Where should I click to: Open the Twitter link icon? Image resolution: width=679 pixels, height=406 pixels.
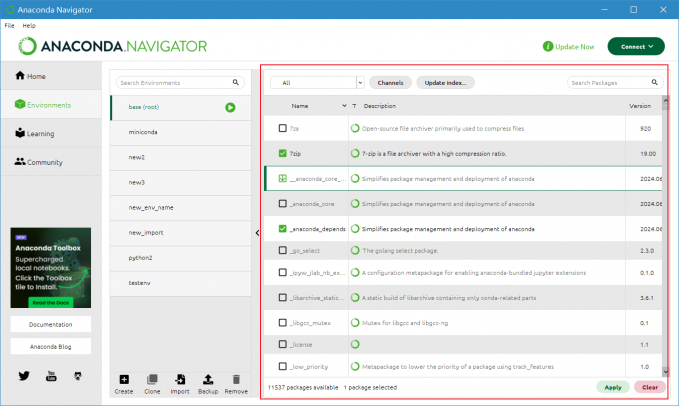click(24, 376)
